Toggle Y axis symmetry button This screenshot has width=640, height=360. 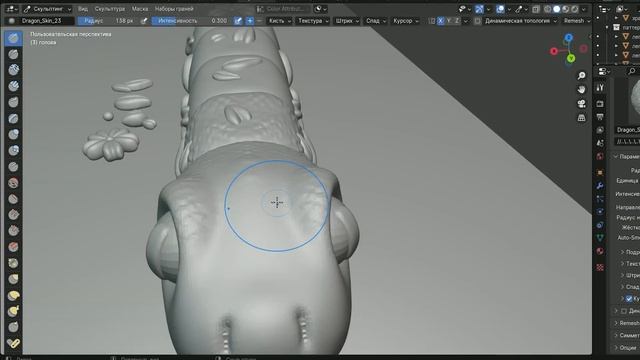(449, 21)
